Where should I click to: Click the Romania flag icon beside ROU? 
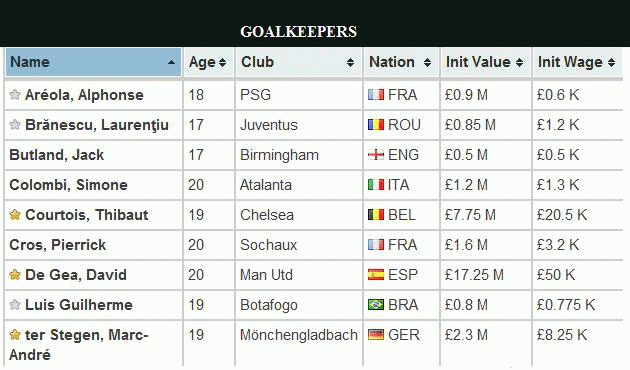point(376,125)
